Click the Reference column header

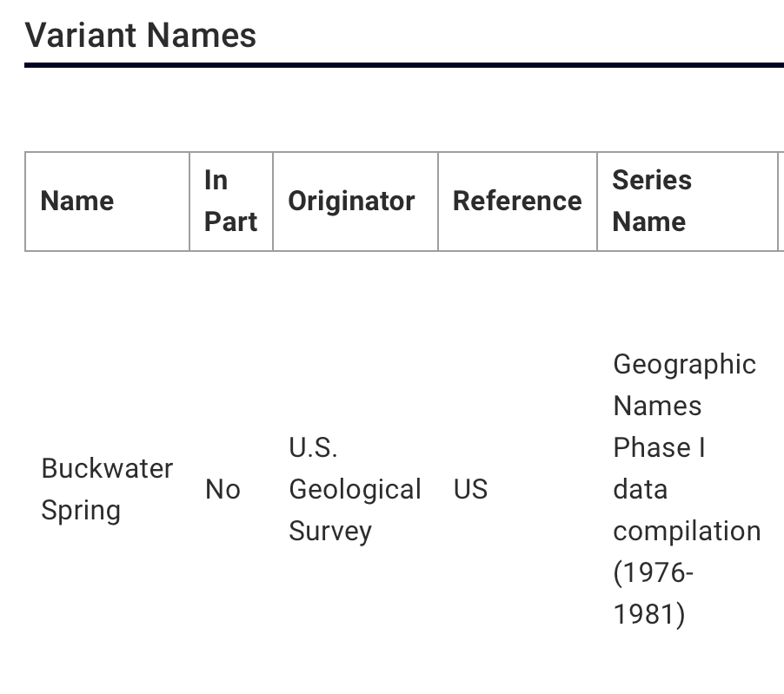tap(517, 202)
